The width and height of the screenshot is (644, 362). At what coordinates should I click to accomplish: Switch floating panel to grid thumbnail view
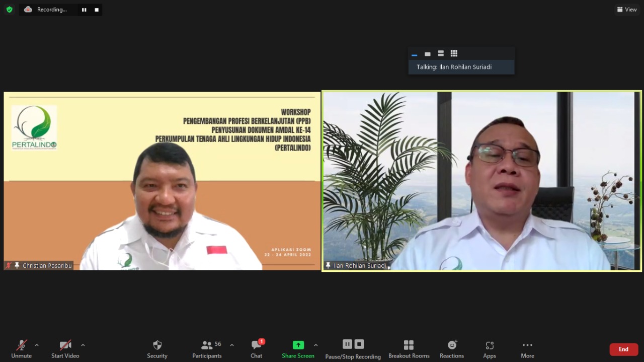(x=454, y=54)
